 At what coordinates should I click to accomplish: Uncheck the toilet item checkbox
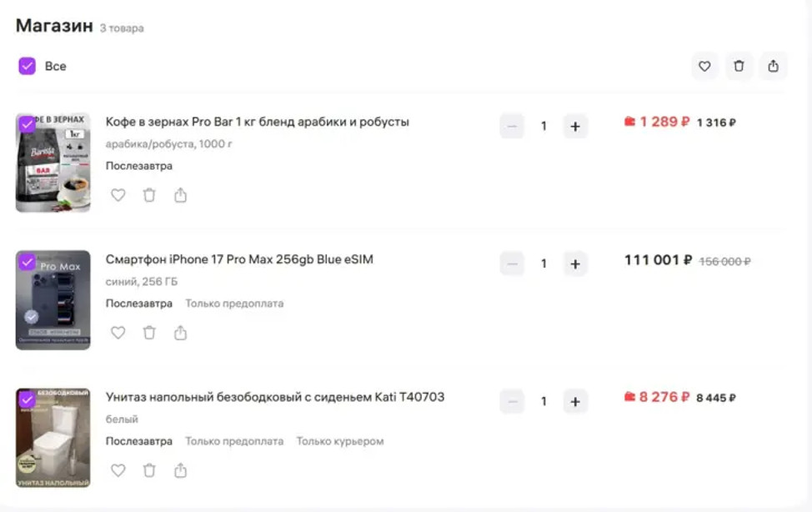click(x=27, y=399)
